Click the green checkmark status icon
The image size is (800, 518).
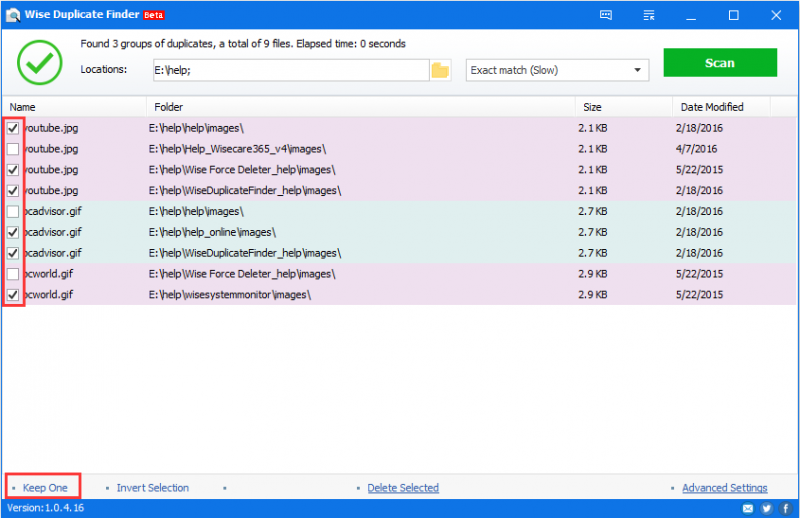(x=40, y=62)
